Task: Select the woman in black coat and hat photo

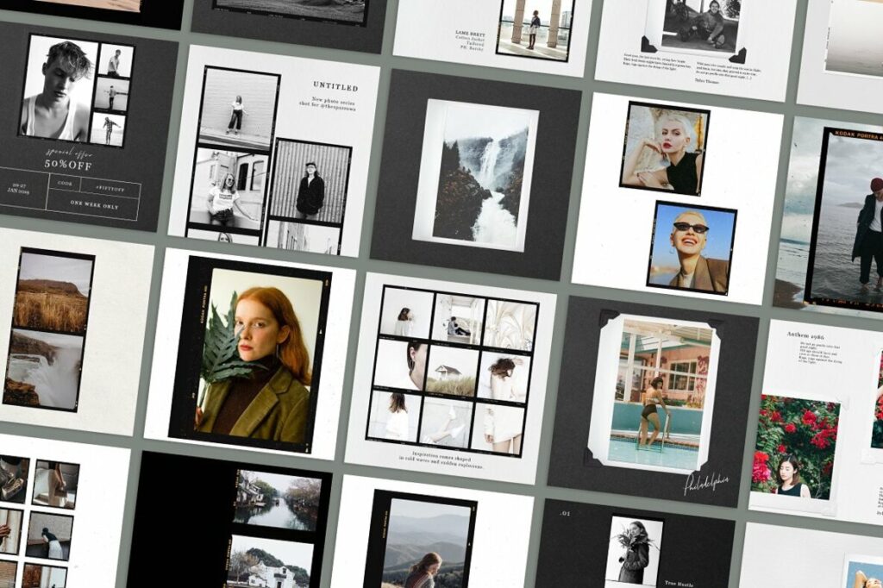Action: click(310, 183)
